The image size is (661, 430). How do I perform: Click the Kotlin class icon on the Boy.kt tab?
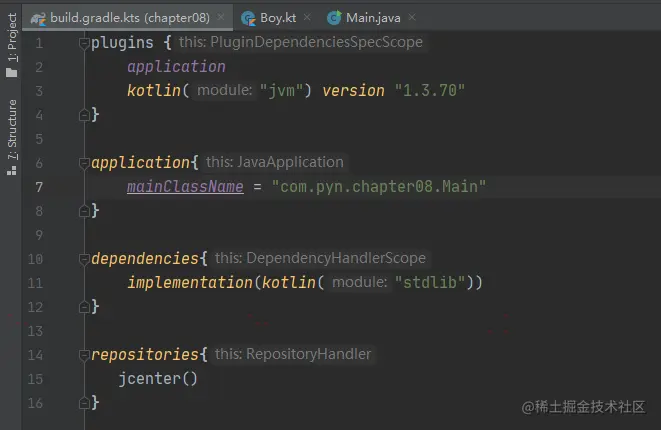pyautogui.click(x=248, y=18)
